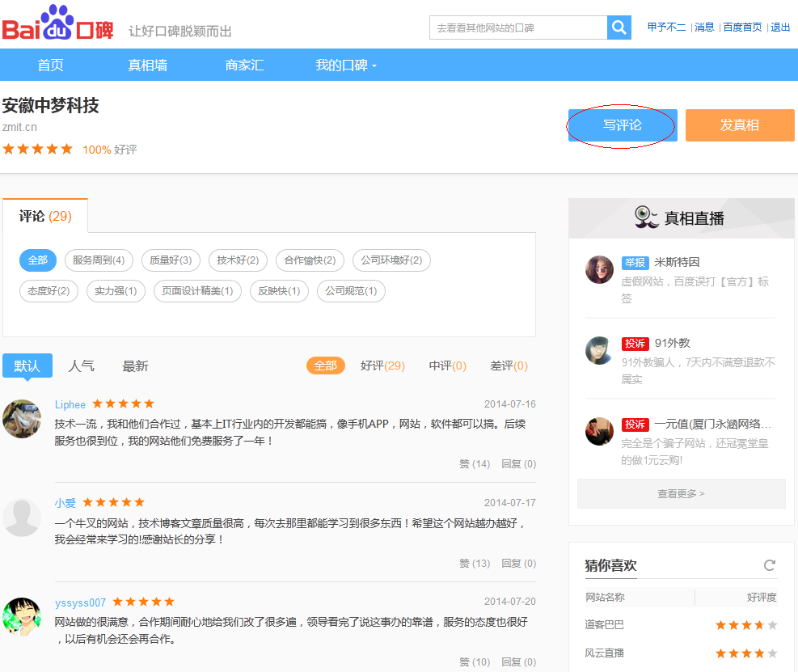Filter reviews by 服务周到(4) tag
This screenshot has width=798, height=672.
99,260
